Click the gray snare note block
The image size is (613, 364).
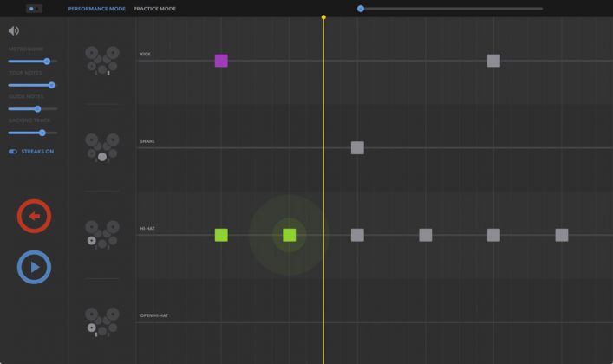tap(357, 148)
